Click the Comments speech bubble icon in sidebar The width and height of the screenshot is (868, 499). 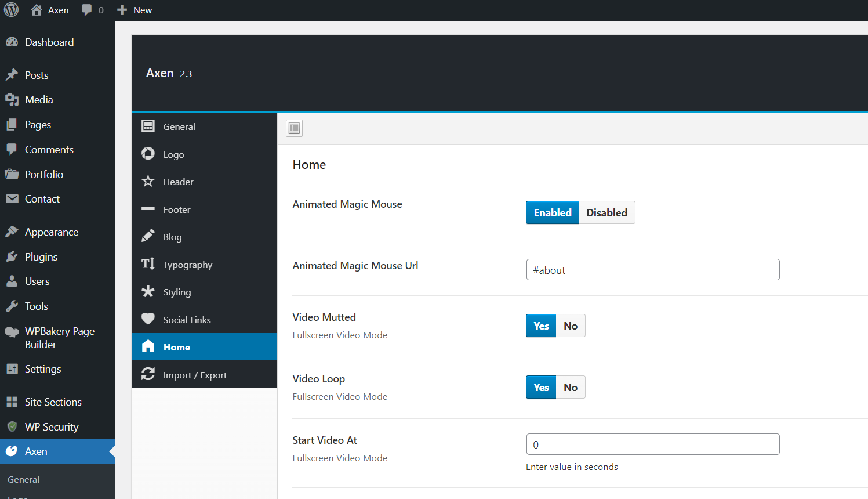(x=12, y=149)
